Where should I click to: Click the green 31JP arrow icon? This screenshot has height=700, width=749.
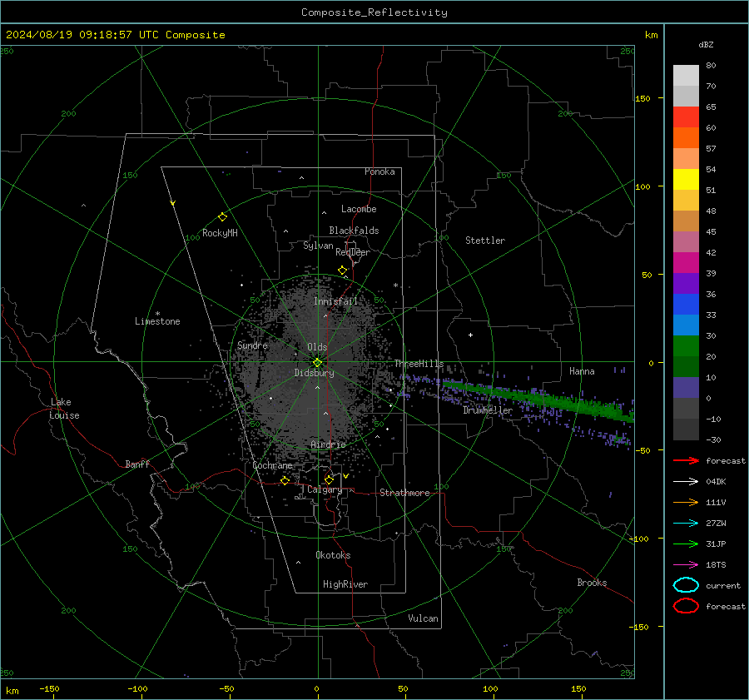[686, 544]
